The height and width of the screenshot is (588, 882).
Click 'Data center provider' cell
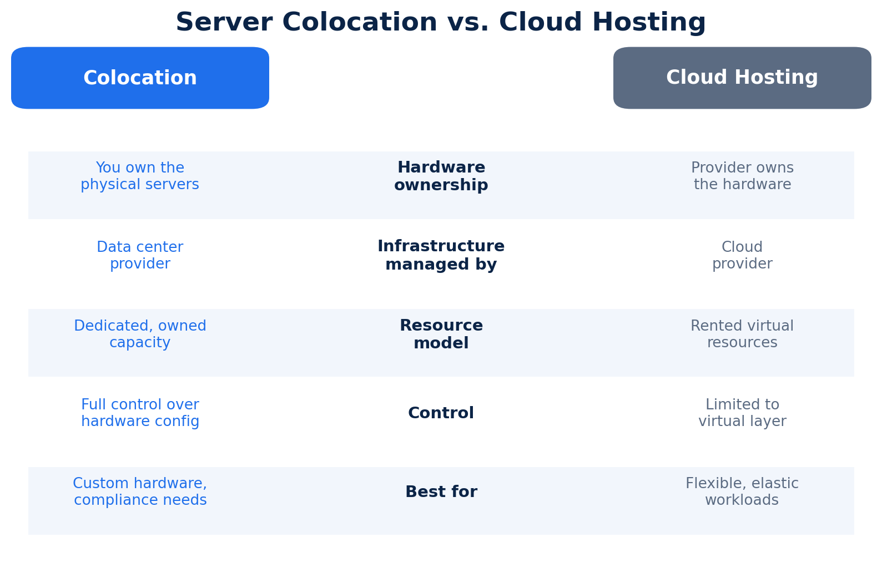tap(140, 256)
